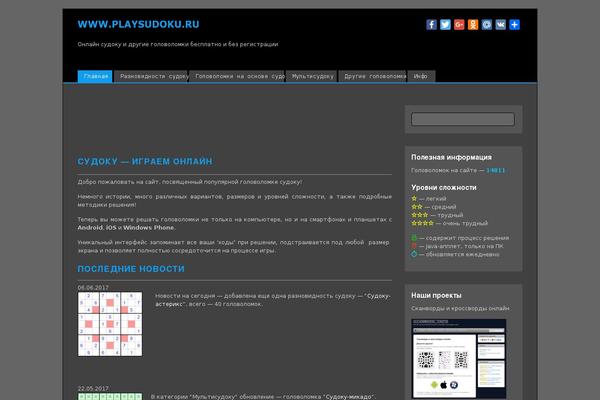Open the WWW.PLAYSUDOKU.RU site title link
The height and width of the screenshot is (400, 600).
pos(138,24)
